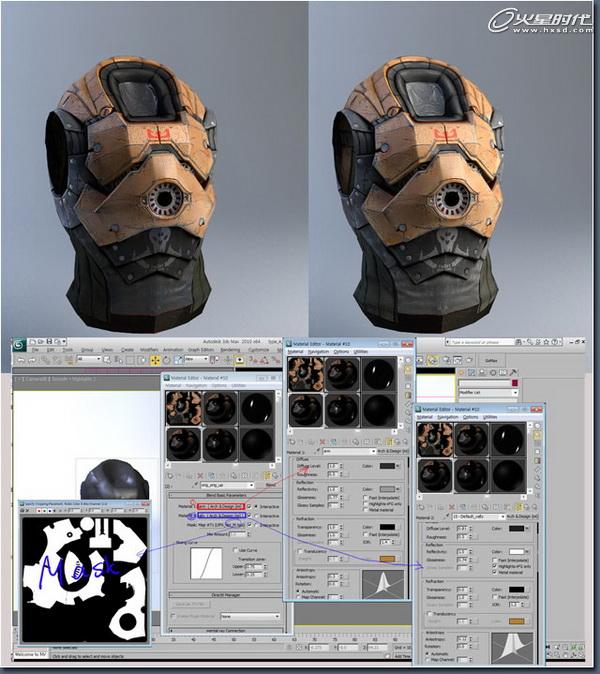The width and height of the screenshot is (600, 674).
Task: Open material name dropdown in Blend editor
Action: pyautogui.click(x=228, y=485)
